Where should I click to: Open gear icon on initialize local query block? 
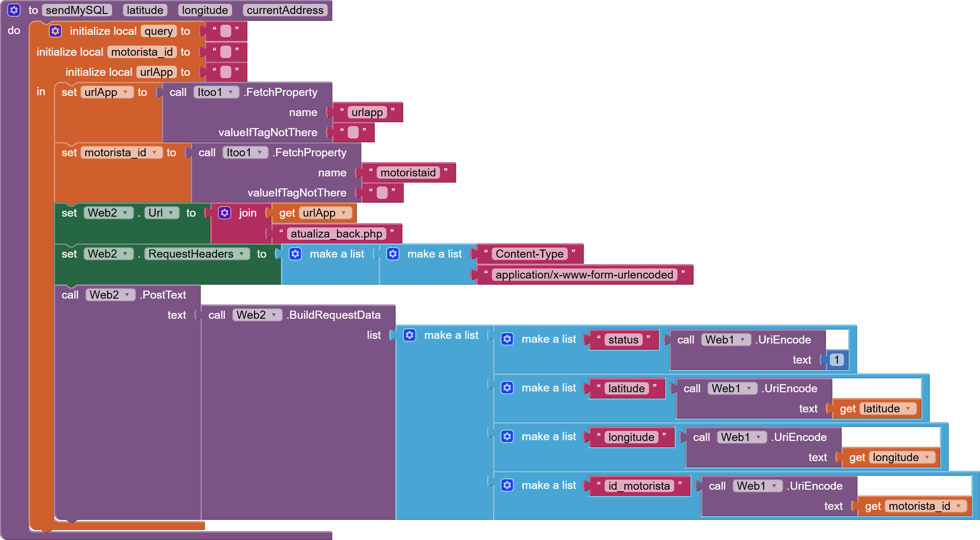click(x=55, y=31)
